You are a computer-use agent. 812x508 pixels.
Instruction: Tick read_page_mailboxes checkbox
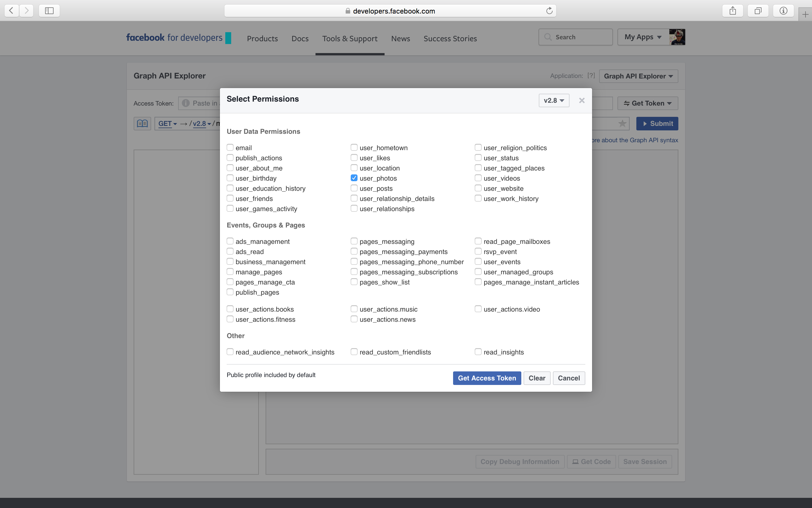coord(478,241)
